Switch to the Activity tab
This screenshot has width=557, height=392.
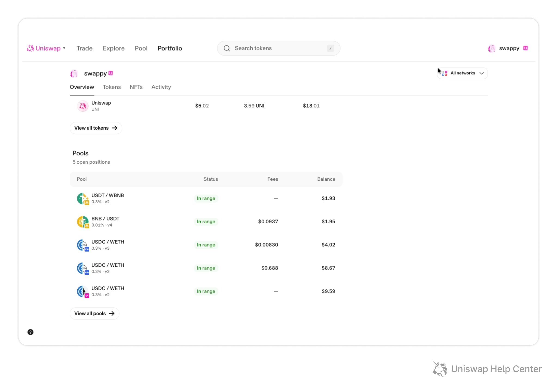click(x=161, y=87)
